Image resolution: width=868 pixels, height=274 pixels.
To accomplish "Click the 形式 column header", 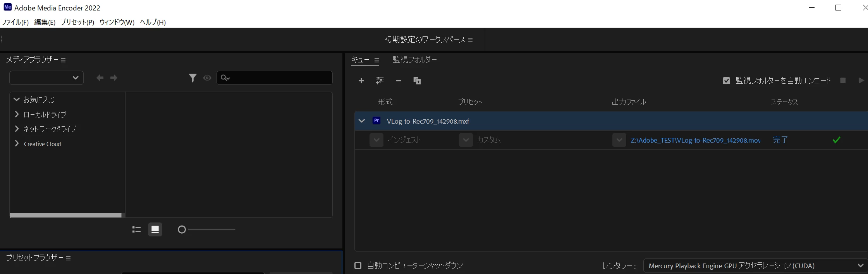I will pos(385,102).
